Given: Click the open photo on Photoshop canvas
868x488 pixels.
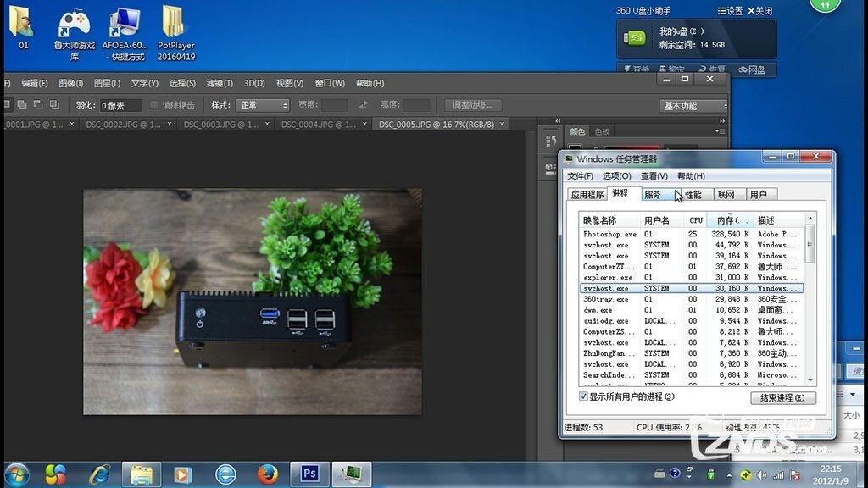Looking at the screenshot, I should (x=253, y=302).
